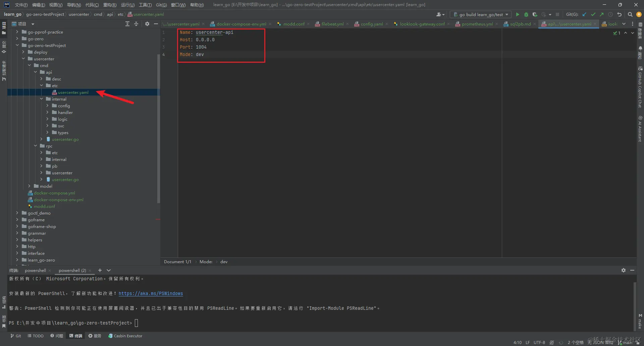Go to next highlighted problem arrow
644x346 pixels.
point(633,33)
